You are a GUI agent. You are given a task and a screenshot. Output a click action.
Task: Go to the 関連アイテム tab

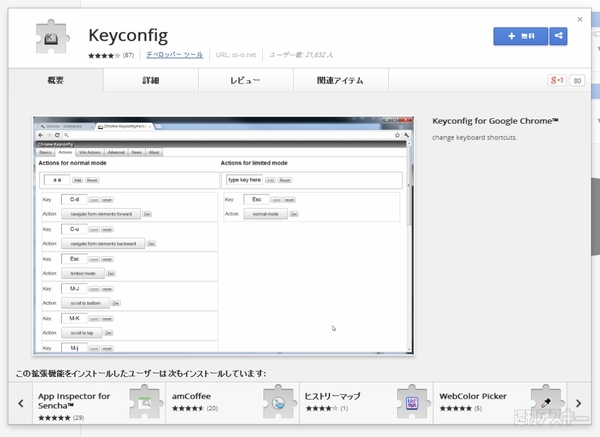click(341, 80)
